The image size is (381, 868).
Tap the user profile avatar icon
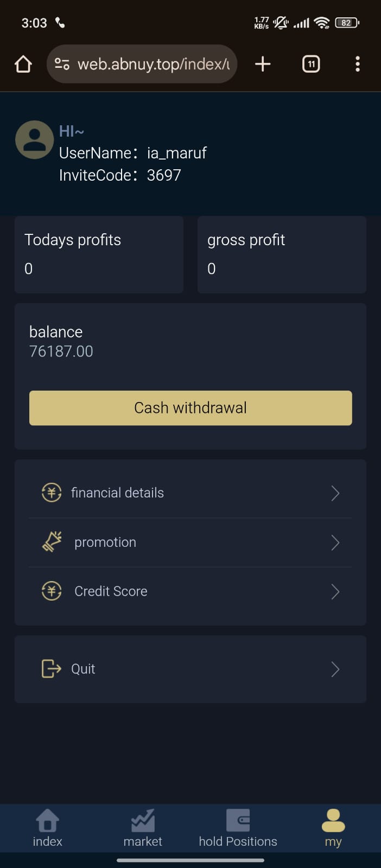pos(34,140)
